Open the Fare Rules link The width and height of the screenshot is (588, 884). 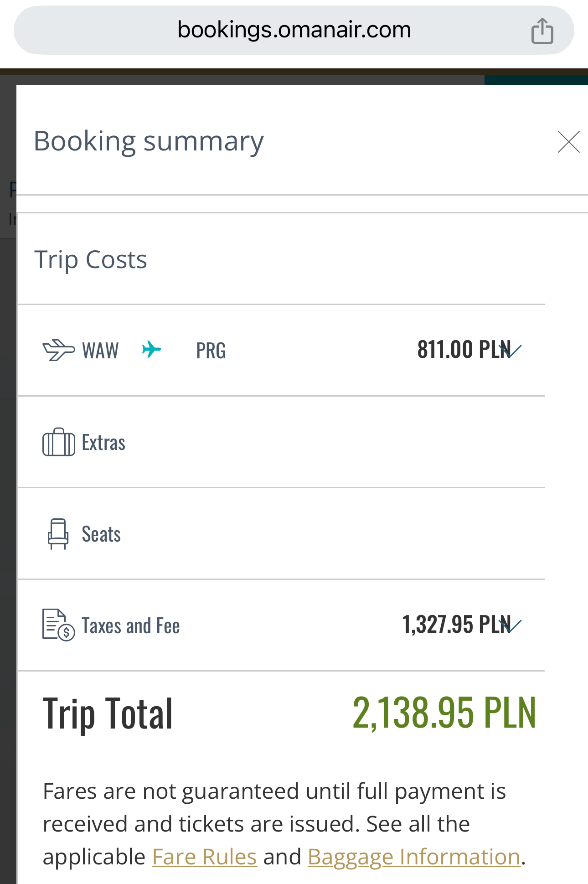pos(205,857)
